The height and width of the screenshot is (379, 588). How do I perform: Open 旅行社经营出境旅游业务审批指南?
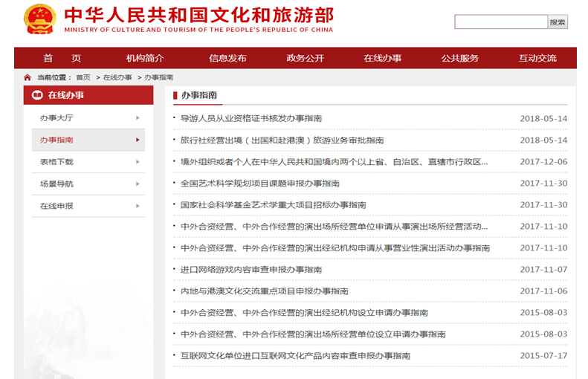(x=282, y=140)
